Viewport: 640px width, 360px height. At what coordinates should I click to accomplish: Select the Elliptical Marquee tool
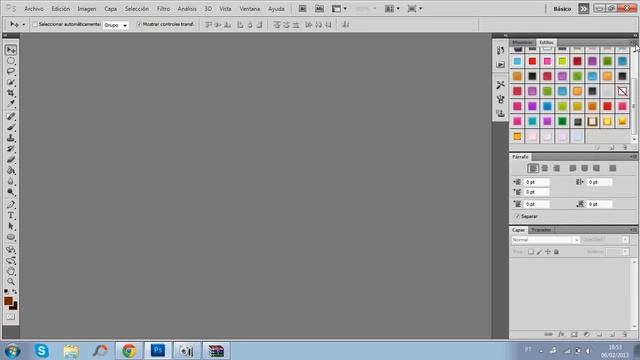click(x=11, y=61)
